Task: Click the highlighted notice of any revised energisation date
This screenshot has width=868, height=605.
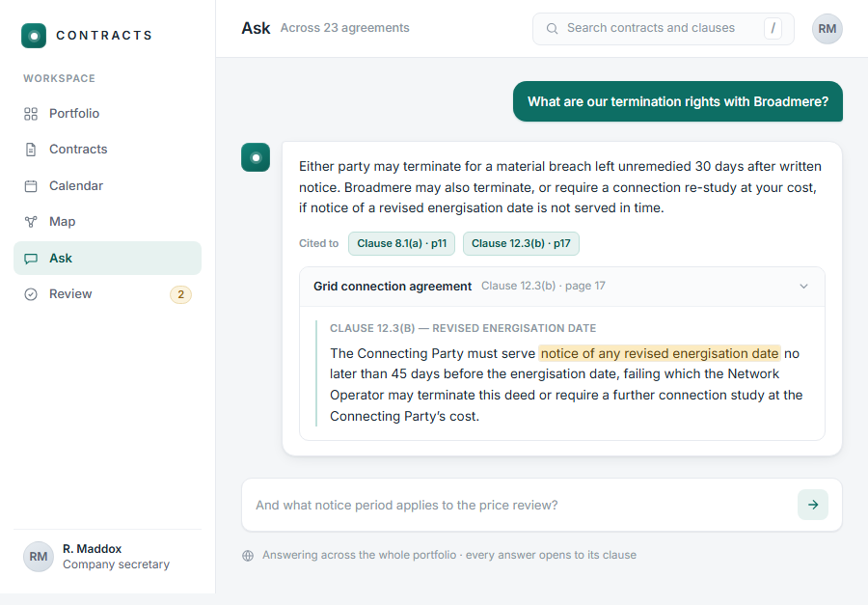Action: click(x=660, y=353)
